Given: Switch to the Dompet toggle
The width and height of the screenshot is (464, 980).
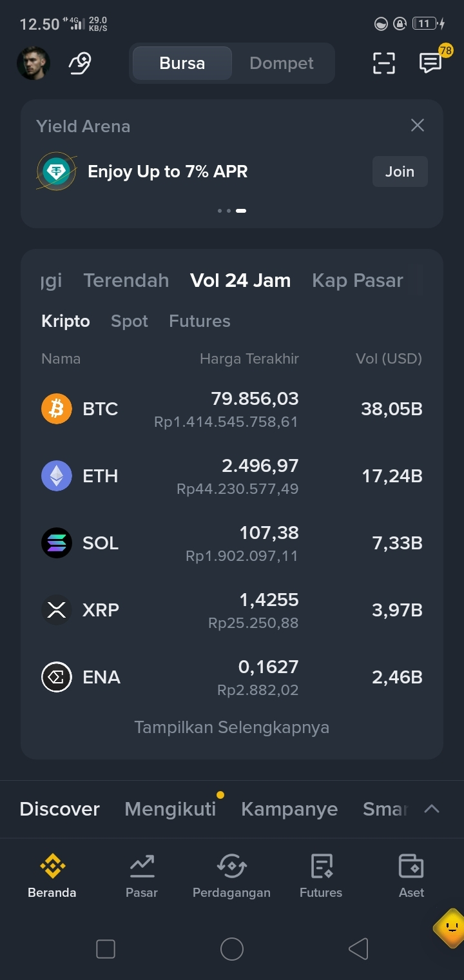Looking at the screenshot, I should tap(282, 63).
